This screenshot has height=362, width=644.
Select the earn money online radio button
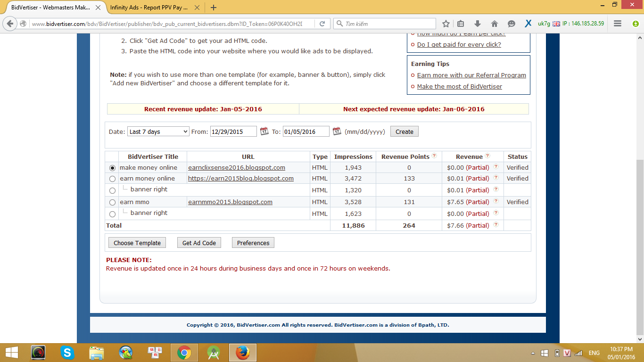coord(112,179)
